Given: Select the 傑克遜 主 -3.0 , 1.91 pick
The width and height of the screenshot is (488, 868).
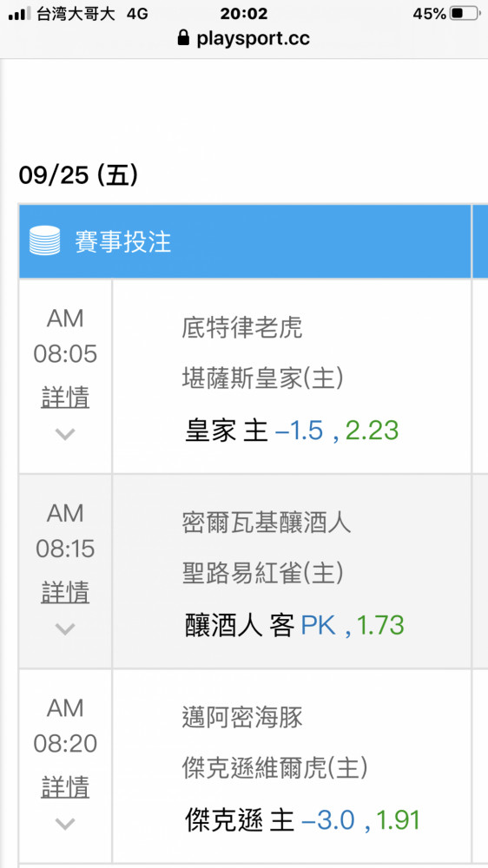Looking at the screenshot, I should [302, 820].
